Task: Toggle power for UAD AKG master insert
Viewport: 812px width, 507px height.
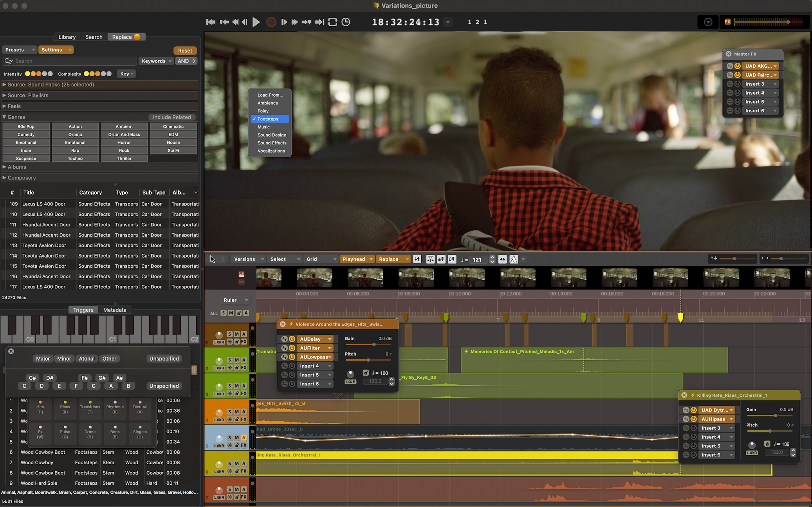Action: click(x=737, y=66)
